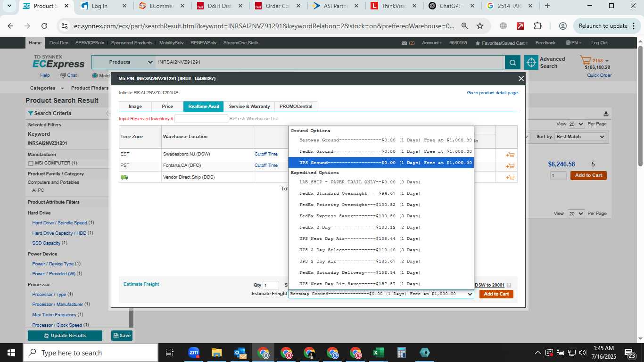Reload the page

[x=44, y=26]
